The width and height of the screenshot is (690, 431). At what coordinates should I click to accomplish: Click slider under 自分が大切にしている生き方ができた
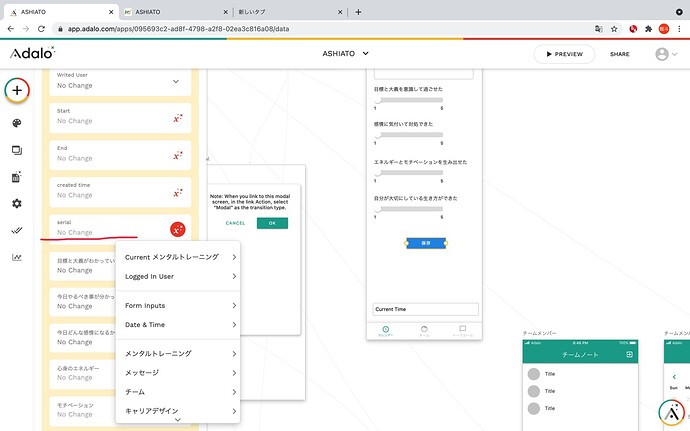click(x=409, y=209)
